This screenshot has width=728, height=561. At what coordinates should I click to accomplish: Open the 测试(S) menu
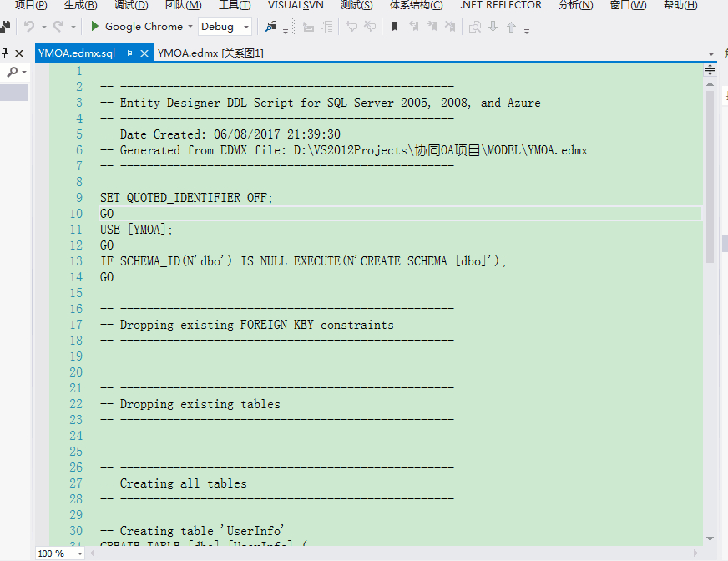[x=356, y=5]
